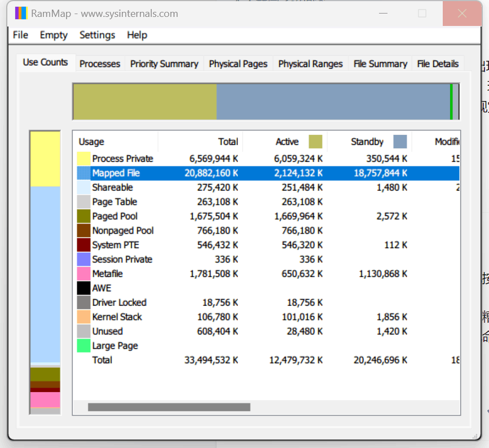
Task: Open the Empty menu
Action: [x=54, y=35]
